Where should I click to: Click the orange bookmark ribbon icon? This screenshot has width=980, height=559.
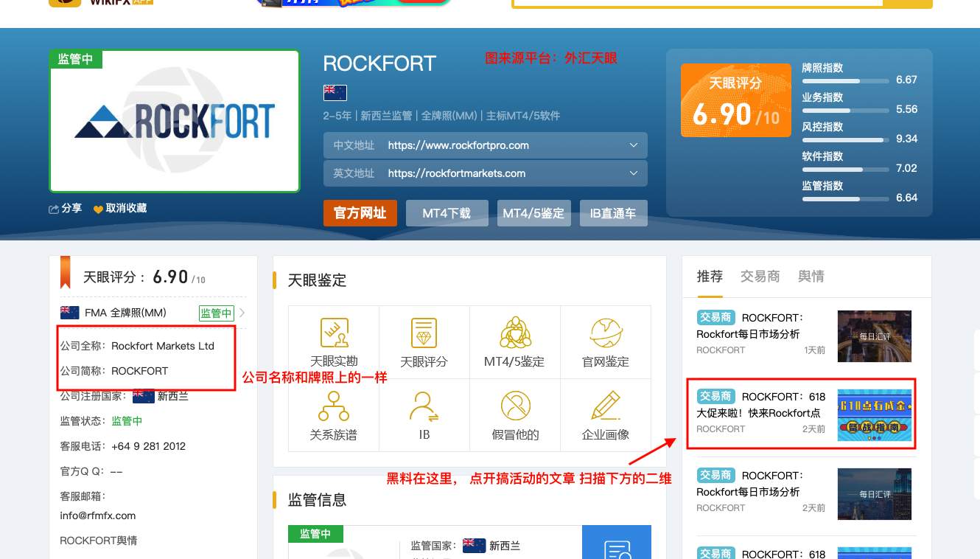[x=66, y=272]
